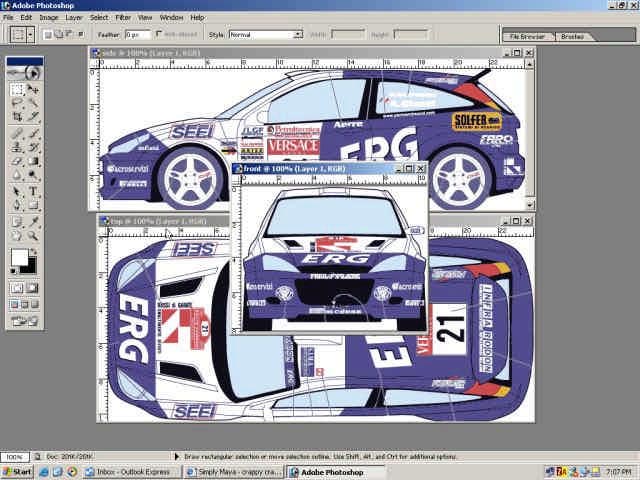Select the Hand tool
The image size is (640, 480).
click(17, 234)
